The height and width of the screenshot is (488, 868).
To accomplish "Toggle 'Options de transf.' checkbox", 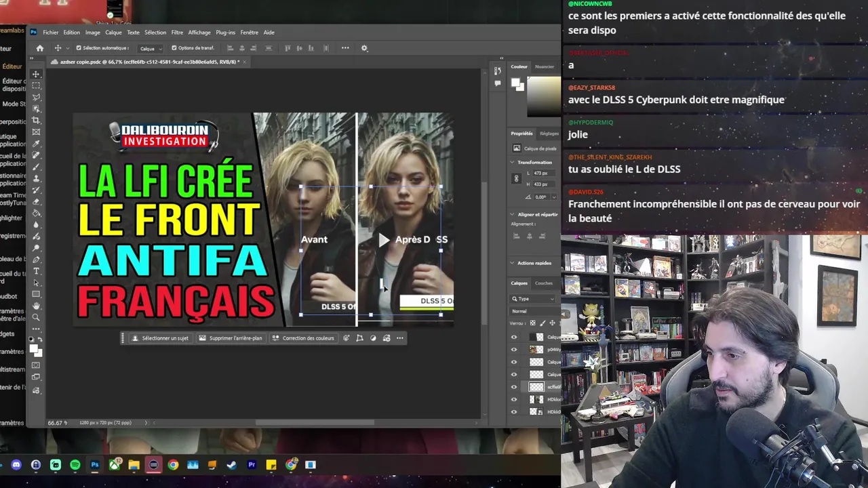I will 174,48.
